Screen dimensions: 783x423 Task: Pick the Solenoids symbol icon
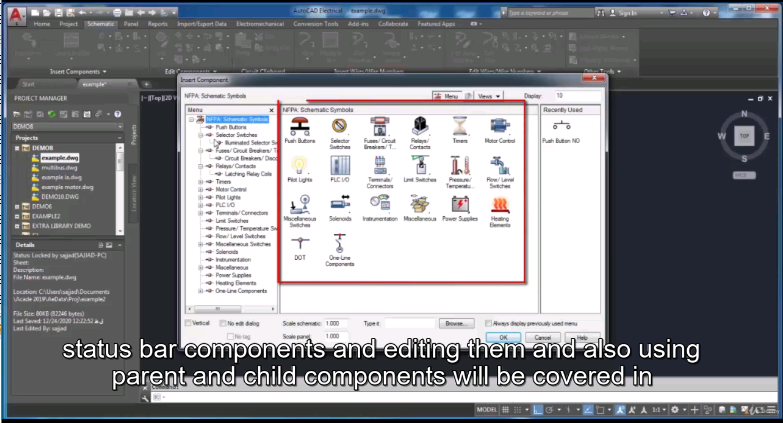tap(340, 204)
